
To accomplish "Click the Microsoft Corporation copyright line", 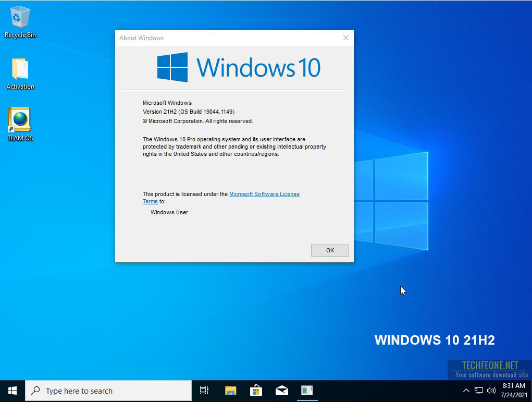I will click(x=198, y=121).
